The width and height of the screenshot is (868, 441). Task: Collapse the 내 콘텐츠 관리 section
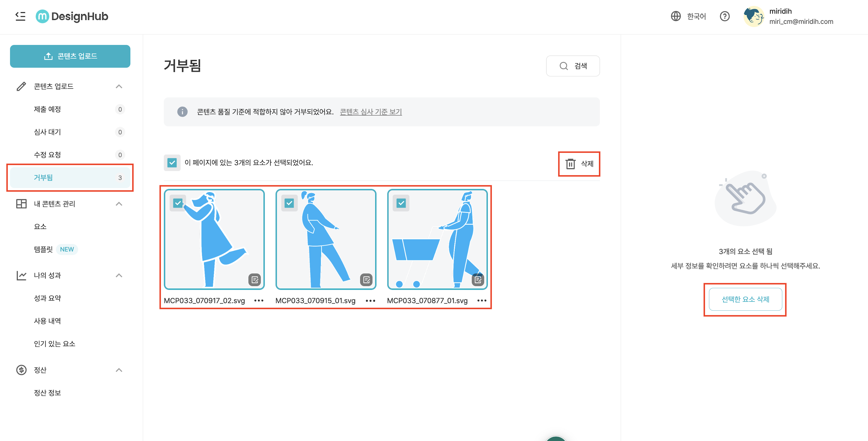[119, 204]
